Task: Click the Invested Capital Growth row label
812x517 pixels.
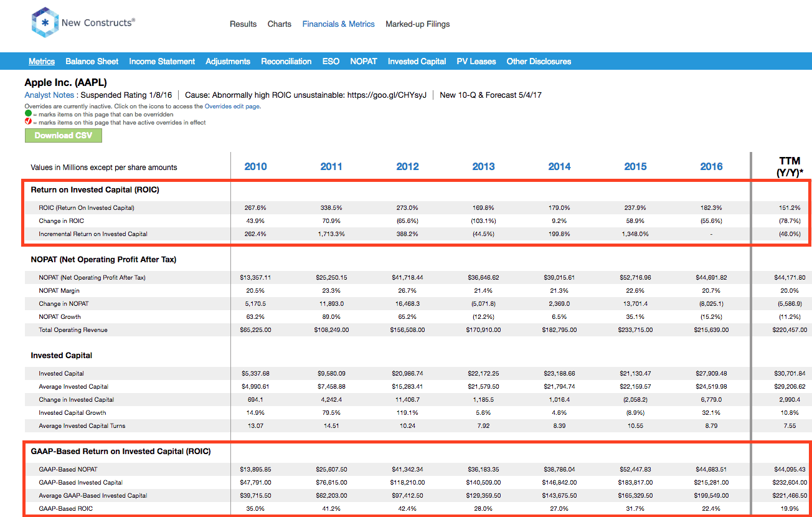Action: 72,413
